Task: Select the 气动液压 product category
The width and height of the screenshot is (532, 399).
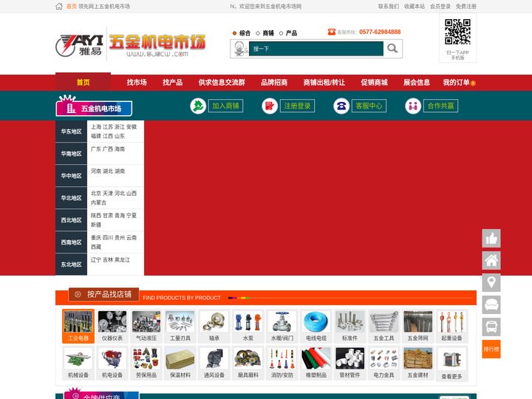Action: coord(146,326)
